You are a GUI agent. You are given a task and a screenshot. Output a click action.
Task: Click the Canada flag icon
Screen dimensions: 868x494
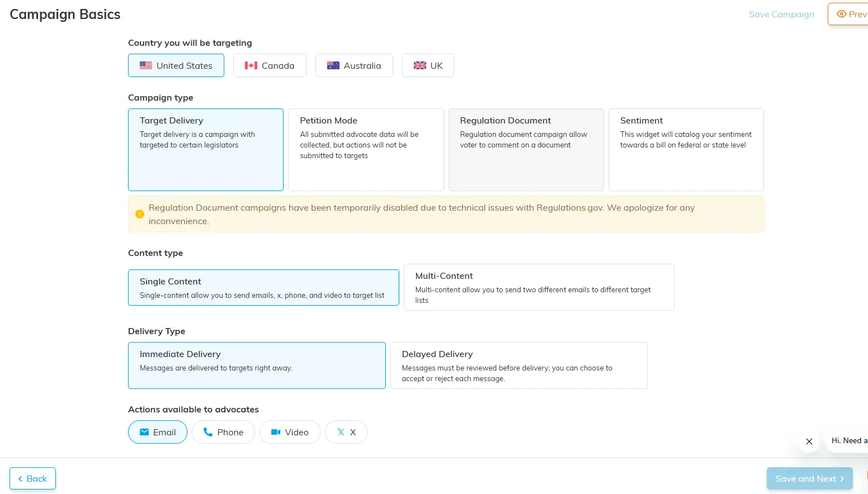pyautogui.click(x=251, y=65)
